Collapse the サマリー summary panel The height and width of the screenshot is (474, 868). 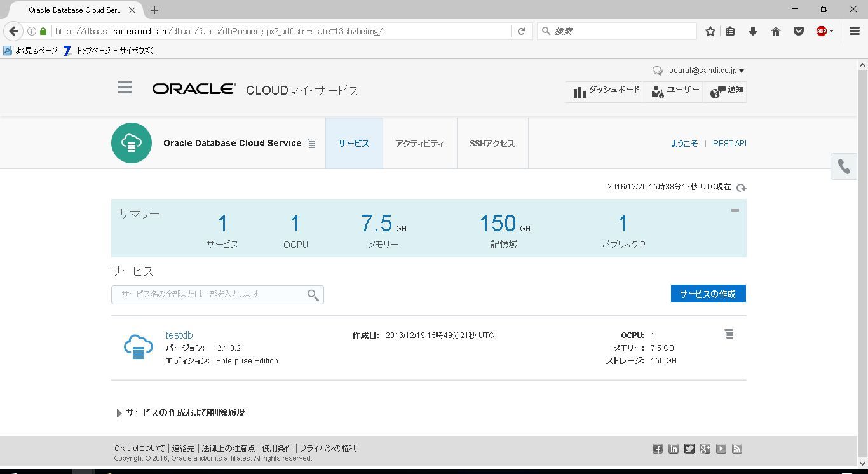pyautogui.click(x=735, y=210)
